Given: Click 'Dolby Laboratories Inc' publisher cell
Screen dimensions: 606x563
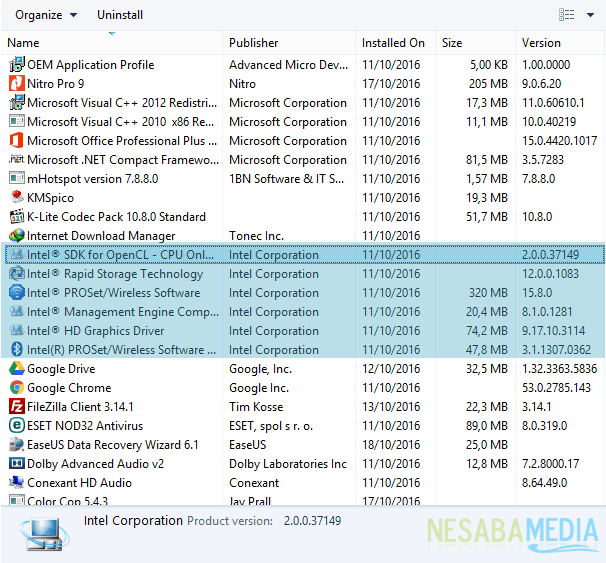Looking at the screenshot, I should (288, 464).
